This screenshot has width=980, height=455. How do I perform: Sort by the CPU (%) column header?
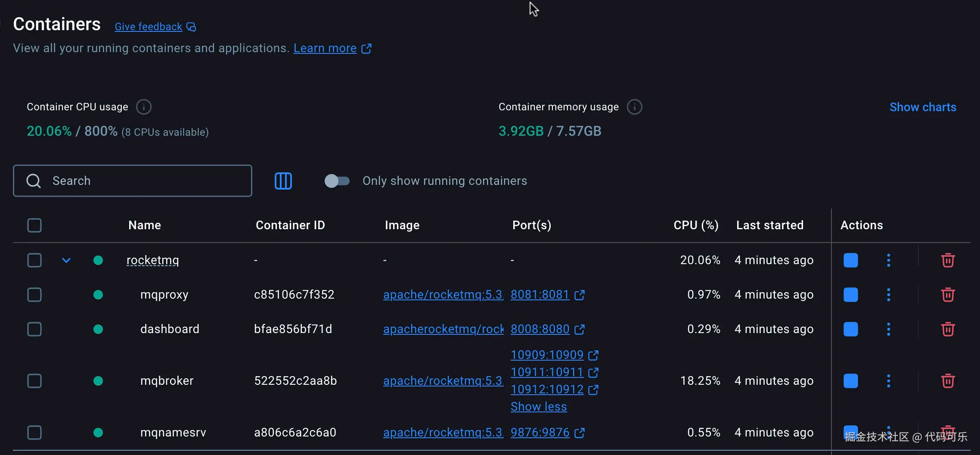click(x=696, y=225)
